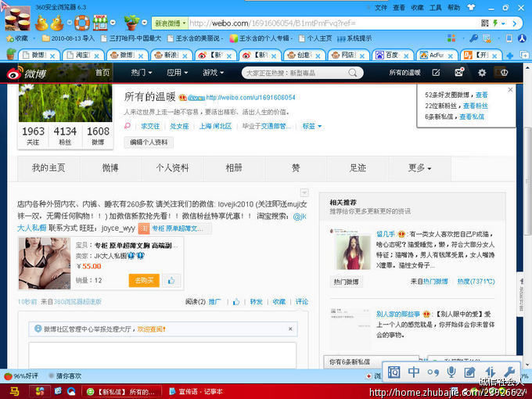The height and width of the screenshot is (399, 532).
Task: Open the 帮助 browser menu
Action: point(454,8)
